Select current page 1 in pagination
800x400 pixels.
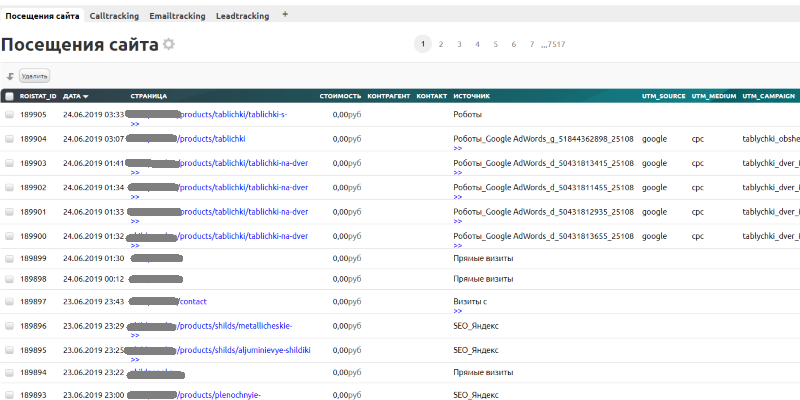422,44
